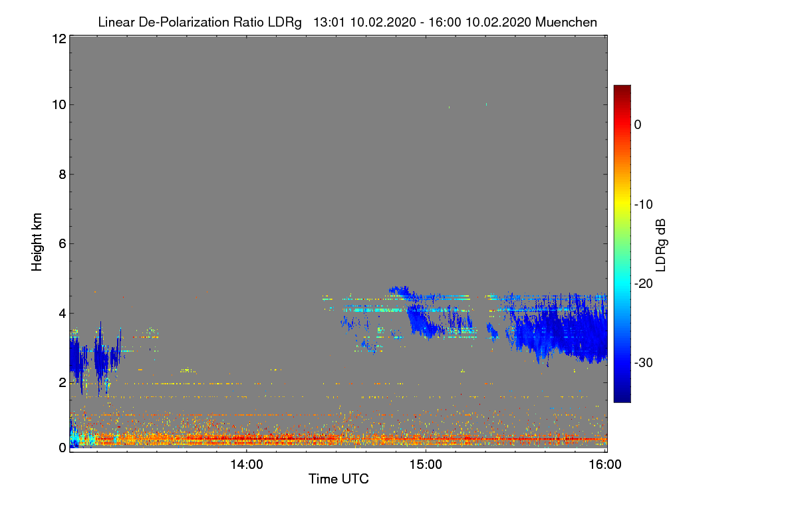798x532 pixels.
Task: Click the 'Time UTC' axis label
Action: (338, 479)
